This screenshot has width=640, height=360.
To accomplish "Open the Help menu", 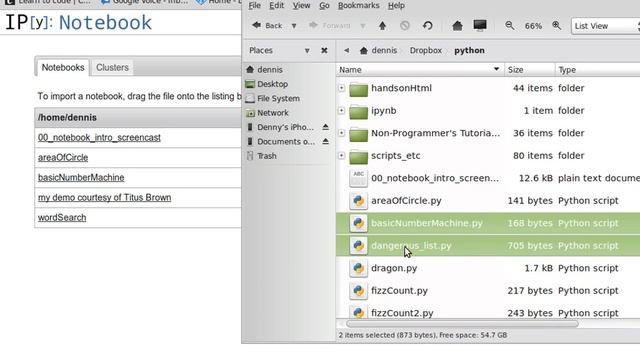I will [396, 5].
